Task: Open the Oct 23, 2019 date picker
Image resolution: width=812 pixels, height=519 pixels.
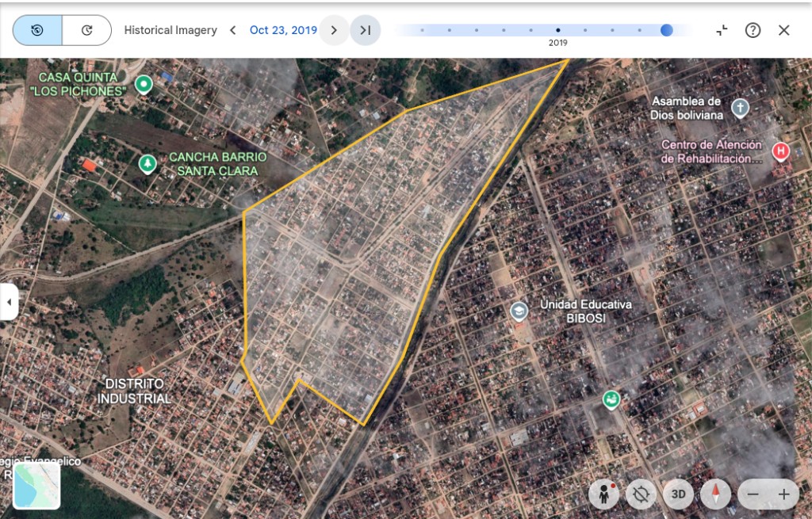Action: pyautogui.click(x=283, y=30)
